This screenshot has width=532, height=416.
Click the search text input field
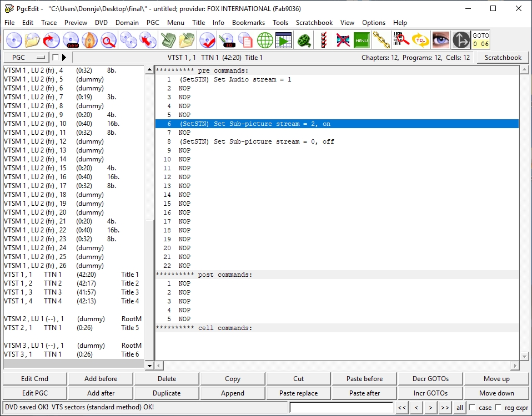(x=341, y=408)
